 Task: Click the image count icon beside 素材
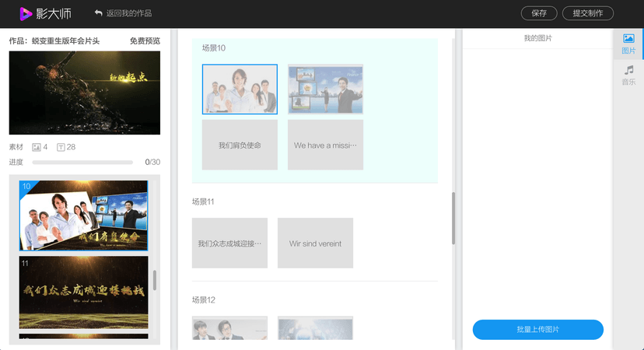pos(37,147)
